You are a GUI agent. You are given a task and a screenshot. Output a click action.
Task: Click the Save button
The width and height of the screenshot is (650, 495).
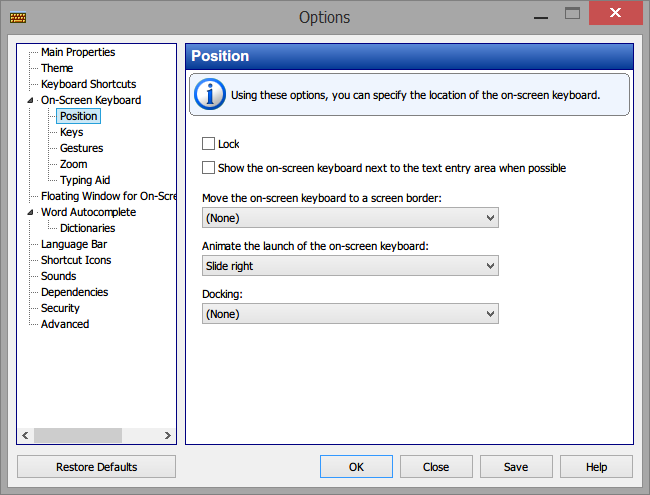pyautogui.click(x=516, y=467)
